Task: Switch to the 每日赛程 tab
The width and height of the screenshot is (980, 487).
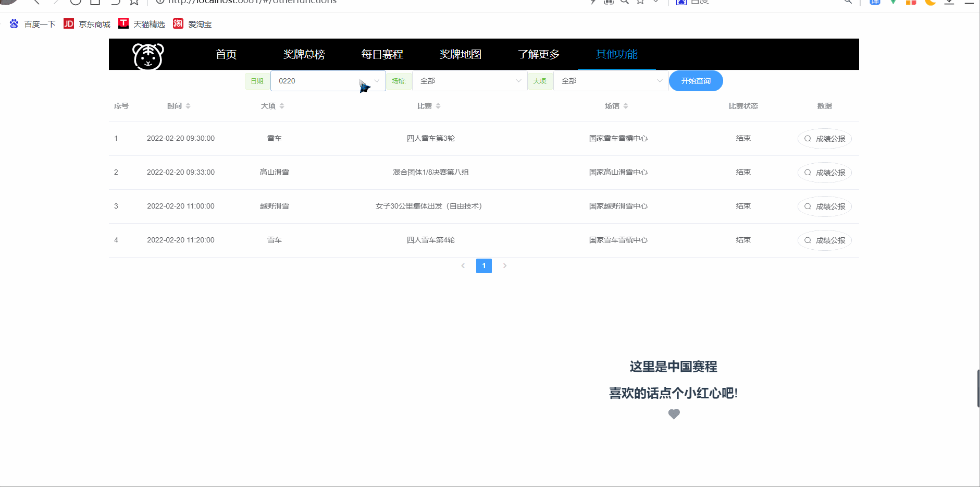Action: [x=382, y=54]
